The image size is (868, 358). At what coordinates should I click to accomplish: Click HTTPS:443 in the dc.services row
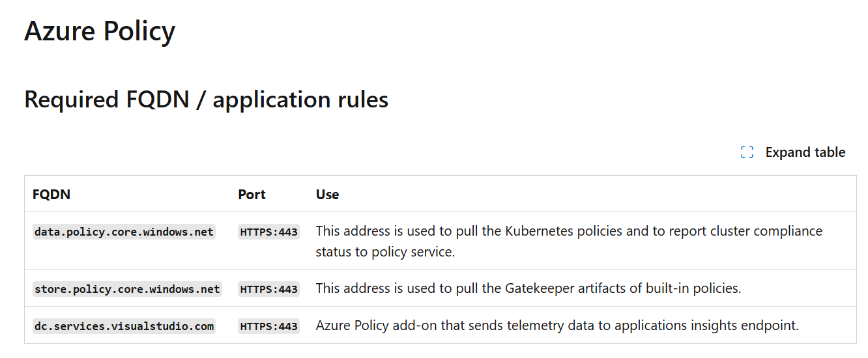[268, 326]
